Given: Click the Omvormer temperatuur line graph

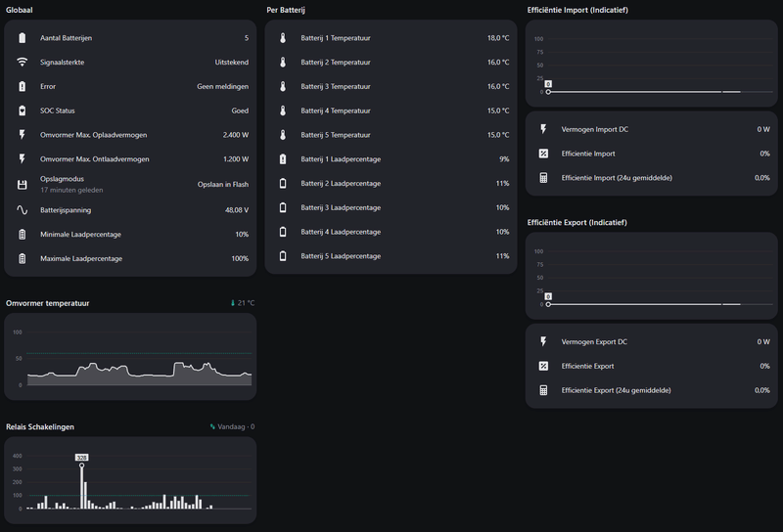Looking at the screenshot, I should [139, 374].
